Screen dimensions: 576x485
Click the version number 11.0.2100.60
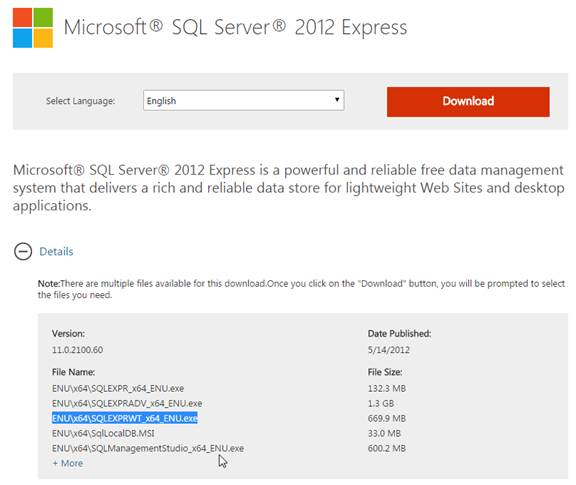(78, 350)
